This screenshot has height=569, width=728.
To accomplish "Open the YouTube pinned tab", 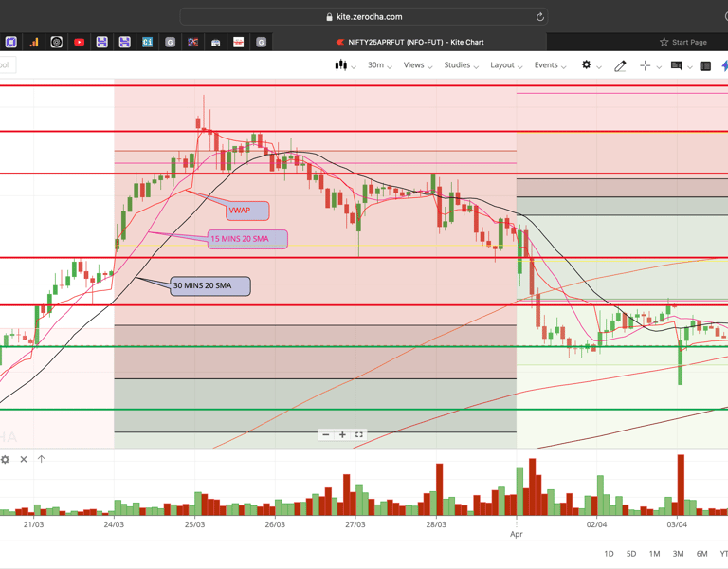I will 79,43.
